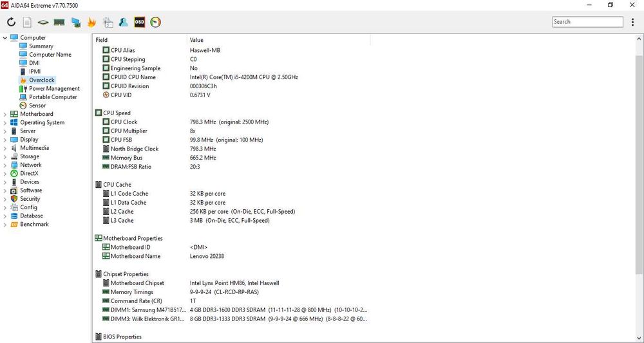Select the L1 Code Cache row

(x=232, y=194)
